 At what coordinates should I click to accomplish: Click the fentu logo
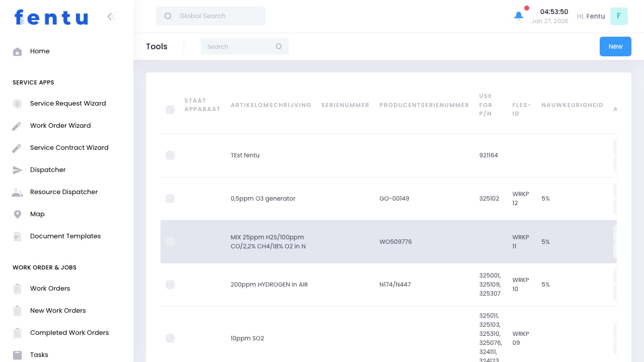51,18
